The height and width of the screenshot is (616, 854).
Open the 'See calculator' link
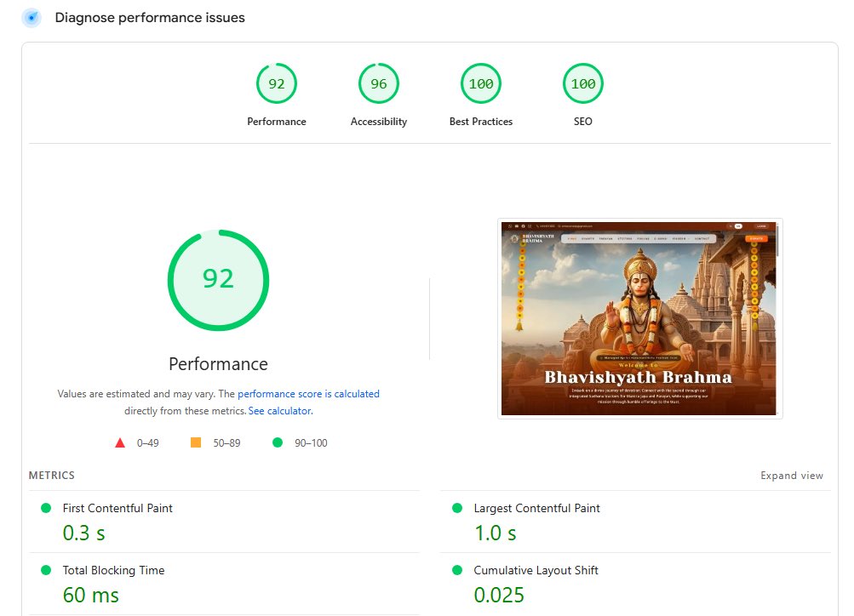(x=280, y=411)
